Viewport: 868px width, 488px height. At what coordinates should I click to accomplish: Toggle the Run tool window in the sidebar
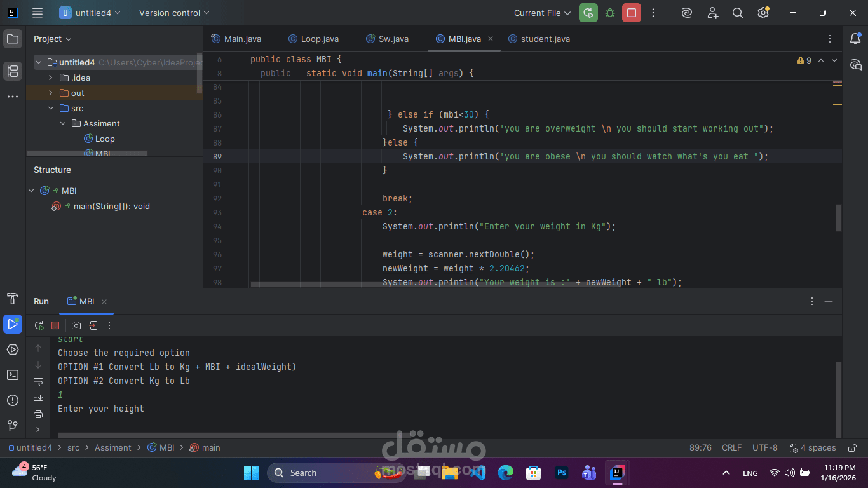point(13,324)
